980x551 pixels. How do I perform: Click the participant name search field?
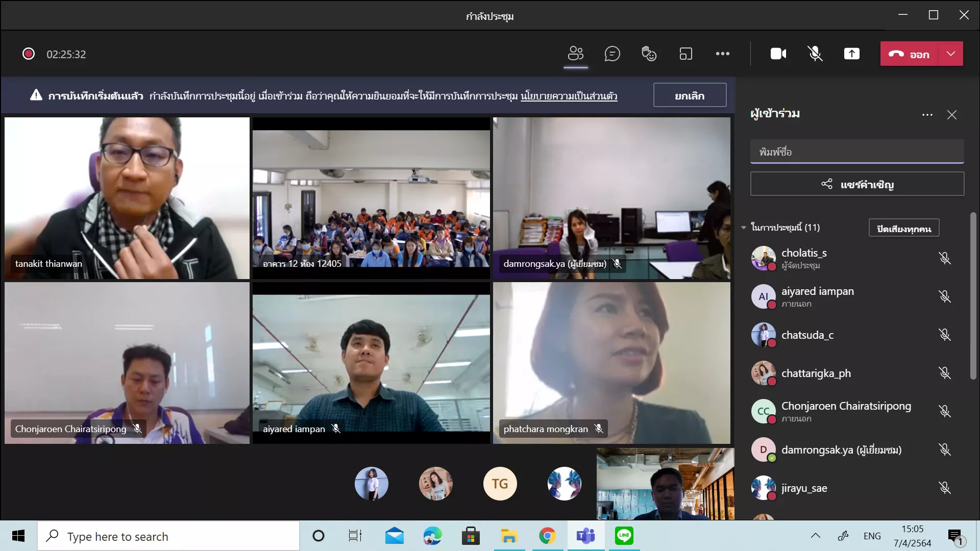click(856, 152)
